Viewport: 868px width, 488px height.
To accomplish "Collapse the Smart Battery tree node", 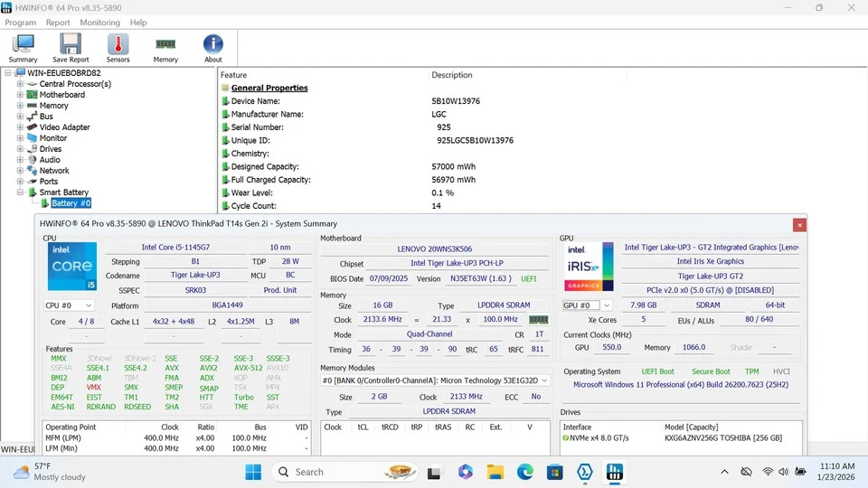I will pos(20,192).
